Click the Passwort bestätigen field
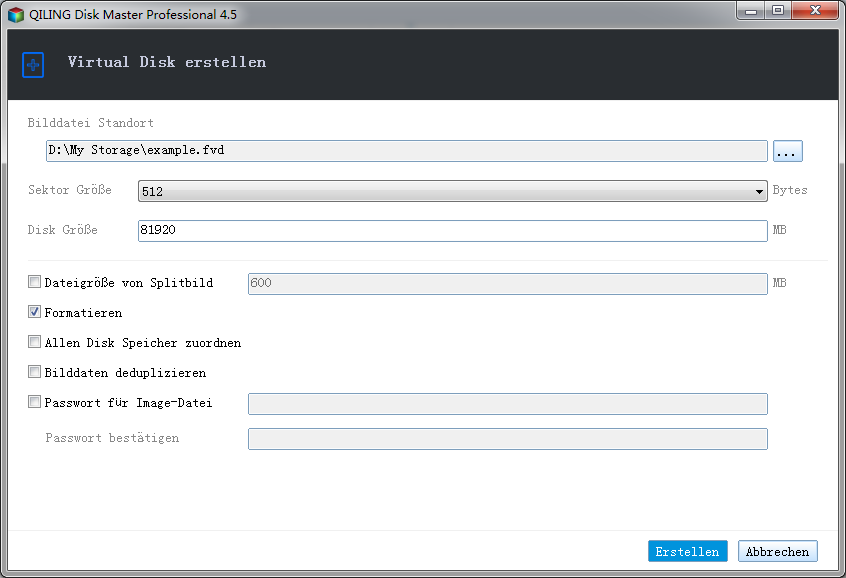Screen dimensions: 846x578 508,439
